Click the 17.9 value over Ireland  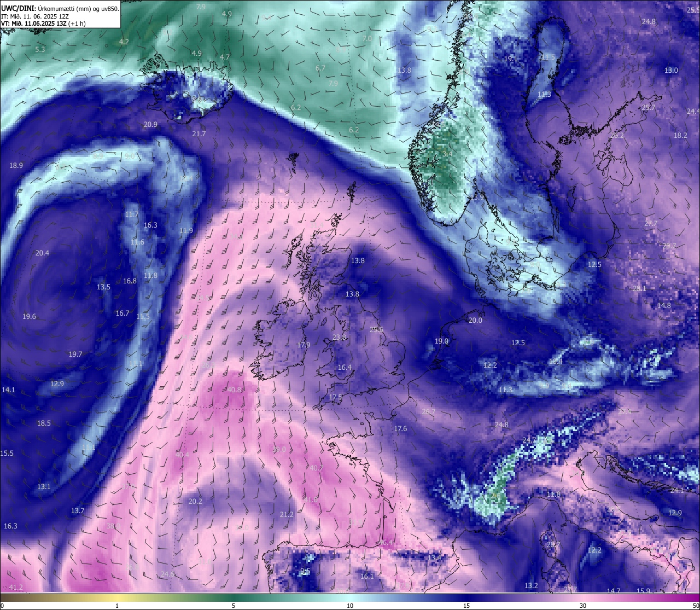click(x=304, y=345)
